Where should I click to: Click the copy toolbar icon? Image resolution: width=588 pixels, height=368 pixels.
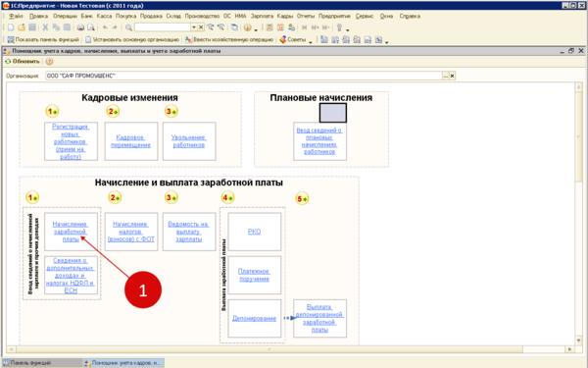[x=56, y=27]
